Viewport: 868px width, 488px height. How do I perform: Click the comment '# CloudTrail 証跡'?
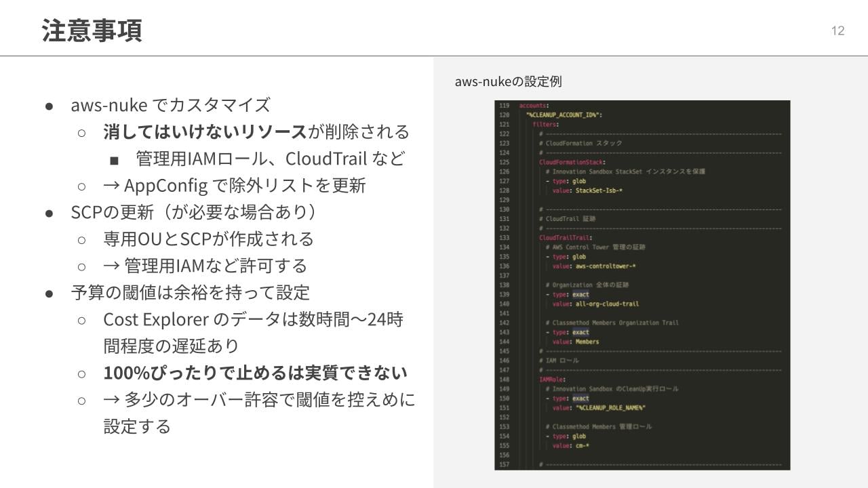coord(567,219)
